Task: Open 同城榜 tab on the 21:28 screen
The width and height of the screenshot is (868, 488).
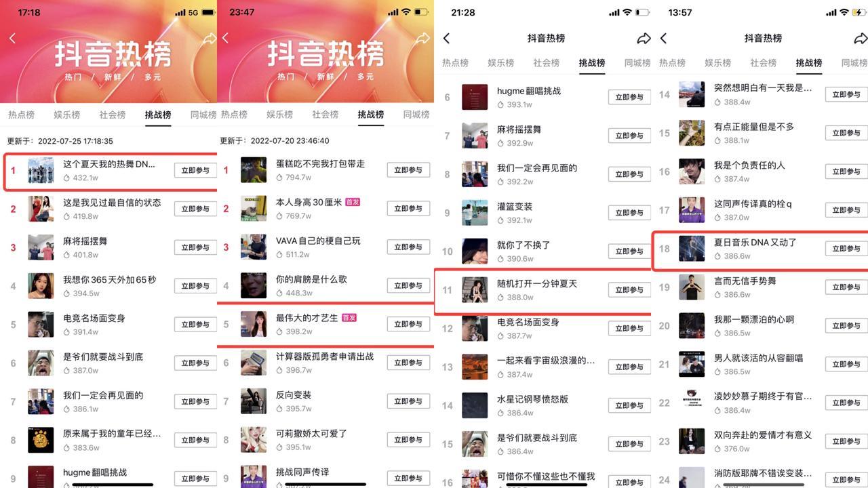Action: pos(637,63)
